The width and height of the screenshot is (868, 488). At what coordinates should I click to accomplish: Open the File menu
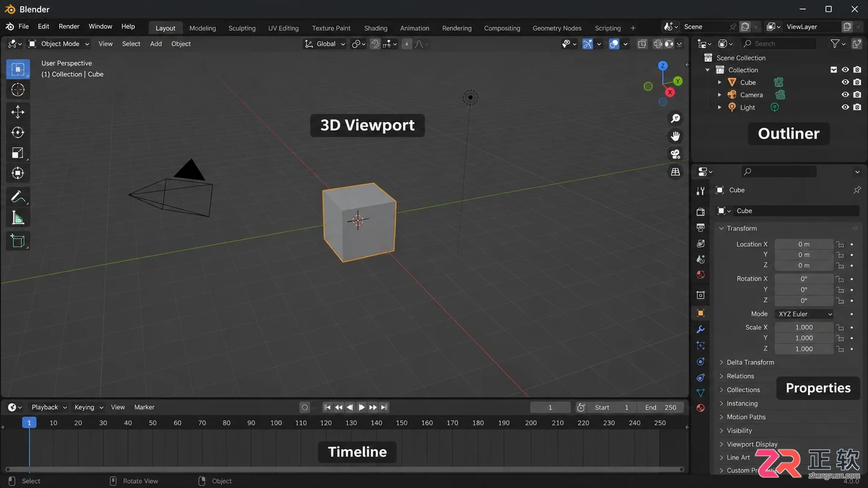pyautogui.click(x=24, y=27)
